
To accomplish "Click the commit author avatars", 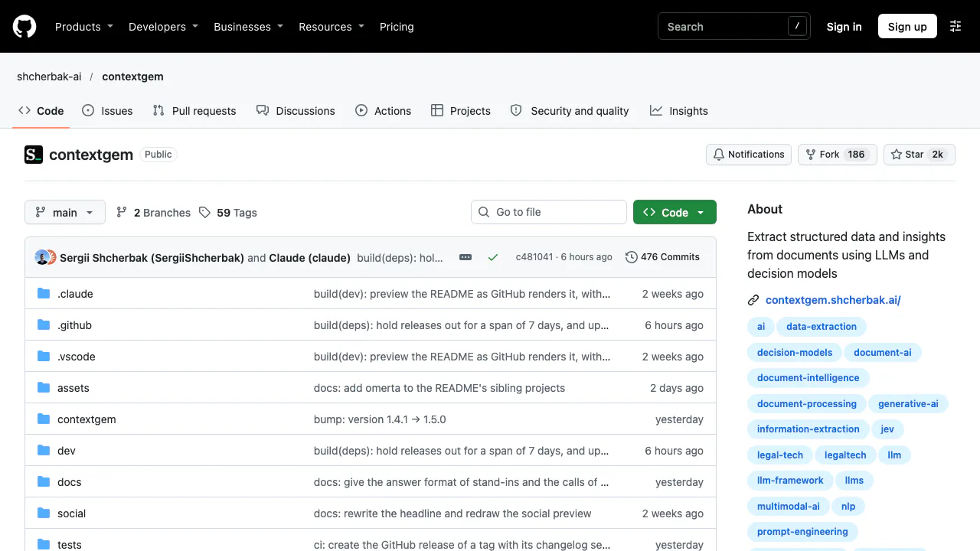I will click(x=45, y=257).
